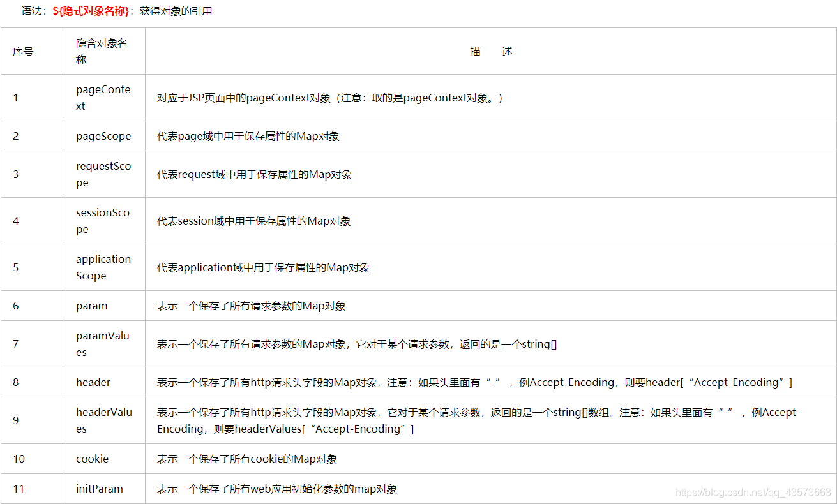Select the requestScope name cell
The image size is (837, 504).
103,174
